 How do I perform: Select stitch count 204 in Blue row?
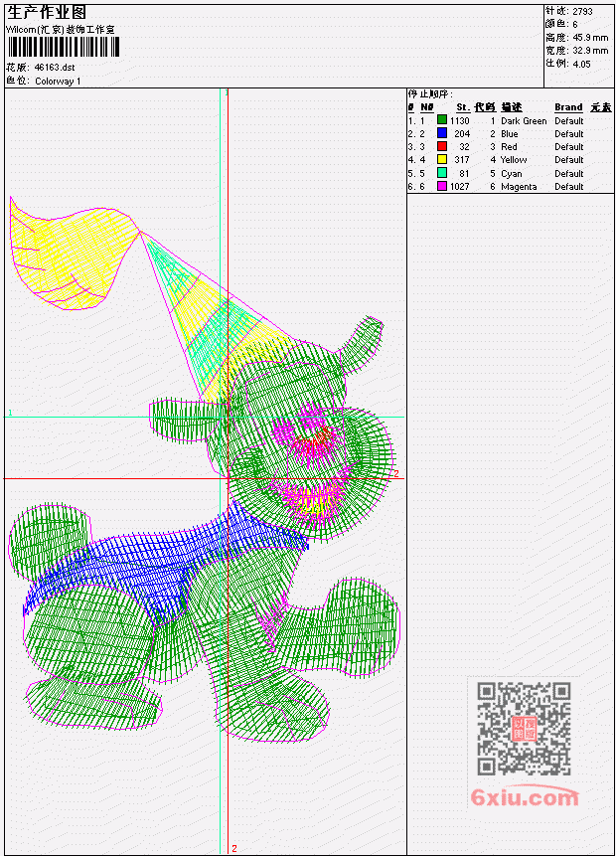pos(462,134)
